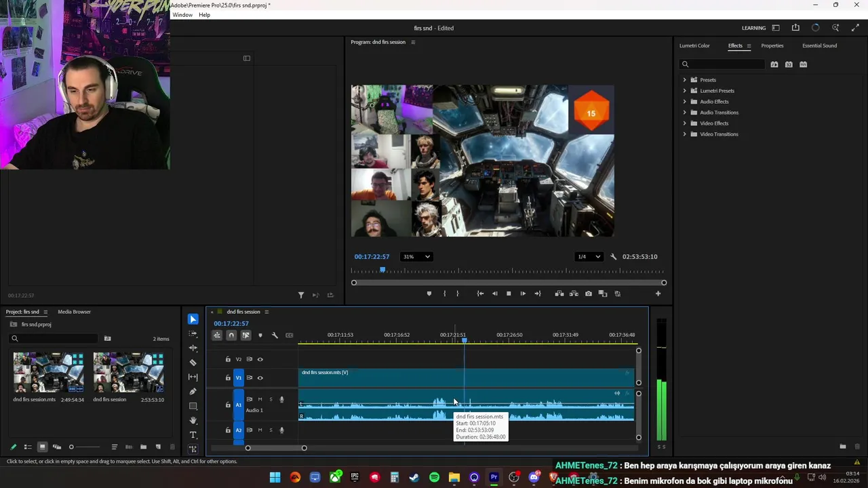Click the LEARNING workspace button
Screen dimensions: 868x488
753,28
